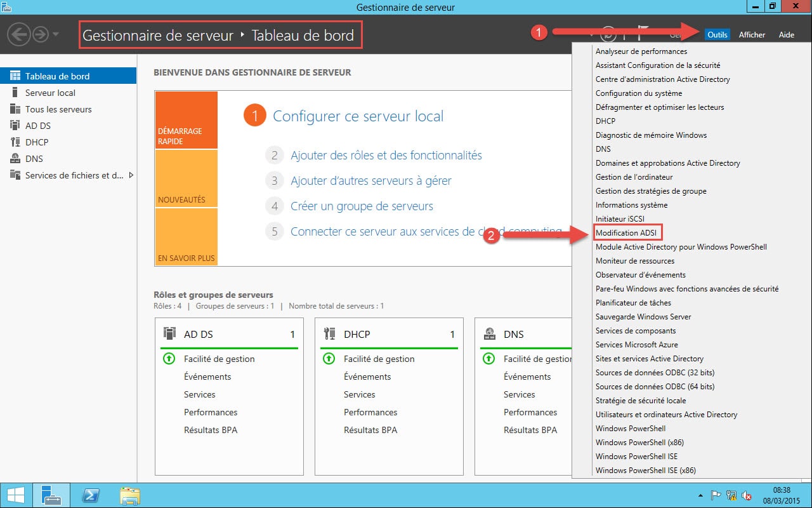Select Initiateur iSCSI menu entry
The image size is (812, 508).
(x=620, y=219)
